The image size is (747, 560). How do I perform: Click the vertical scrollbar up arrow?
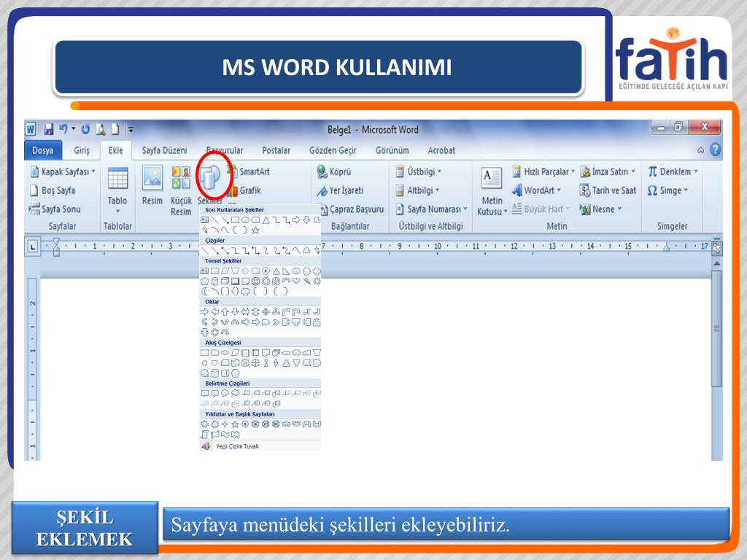point(716,262)
